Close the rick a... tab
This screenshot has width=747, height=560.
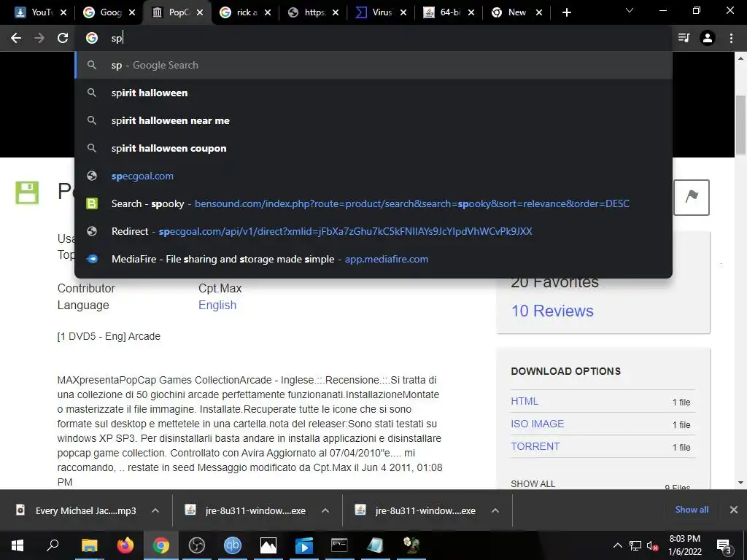point(268,12)
